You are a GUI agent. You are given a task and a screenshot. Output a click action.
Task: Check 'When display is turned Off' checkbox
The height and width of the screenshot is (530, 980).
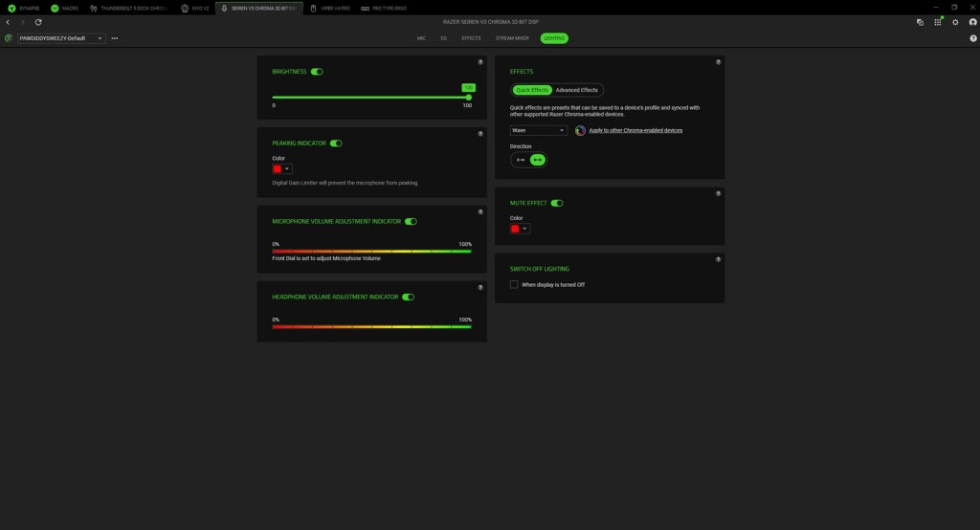[514, 284]
